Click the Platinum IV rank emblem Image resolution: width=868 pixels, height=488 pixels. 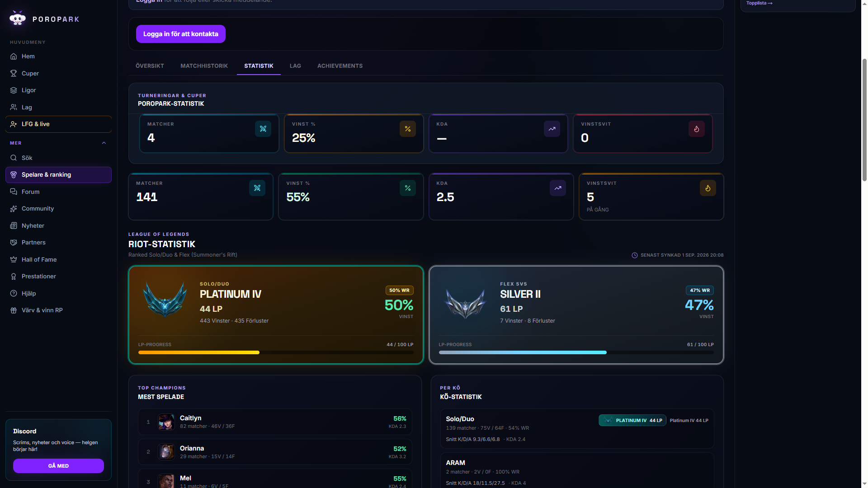click(165, 300)
